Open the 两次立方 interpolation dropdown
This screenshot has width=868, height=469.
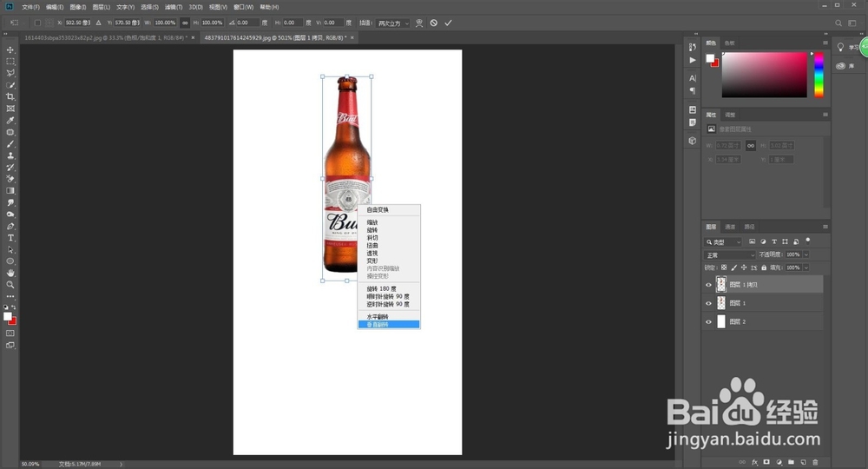click(393, 23)
